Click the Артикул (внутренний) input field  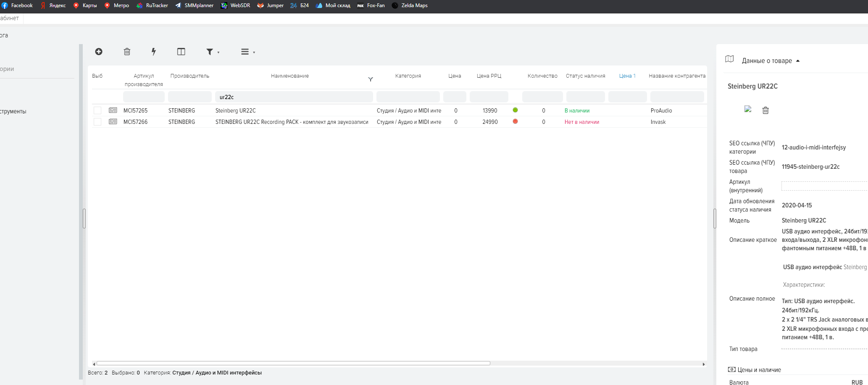[x=824, y=186]
